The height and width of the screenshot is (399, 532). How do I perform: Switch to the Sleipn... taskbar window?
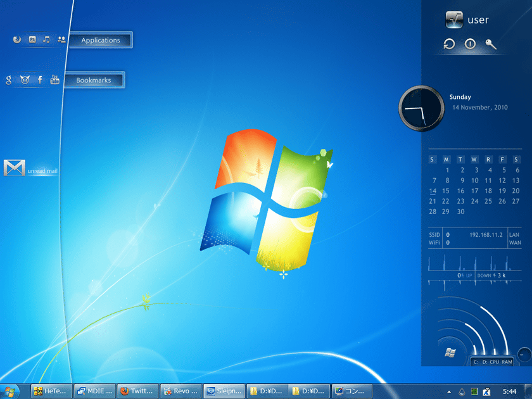(224, 391)
